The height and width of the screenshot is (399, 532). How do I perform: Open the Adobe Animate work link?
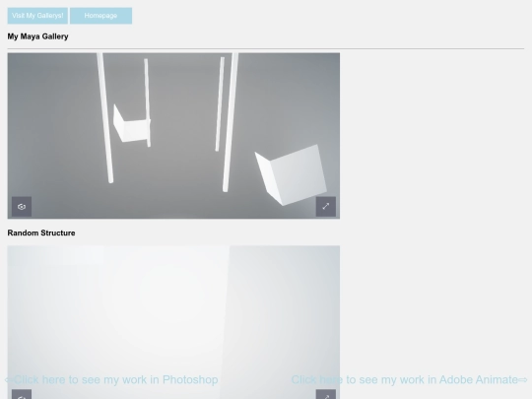pyautogui.click(x=409, y=379)
